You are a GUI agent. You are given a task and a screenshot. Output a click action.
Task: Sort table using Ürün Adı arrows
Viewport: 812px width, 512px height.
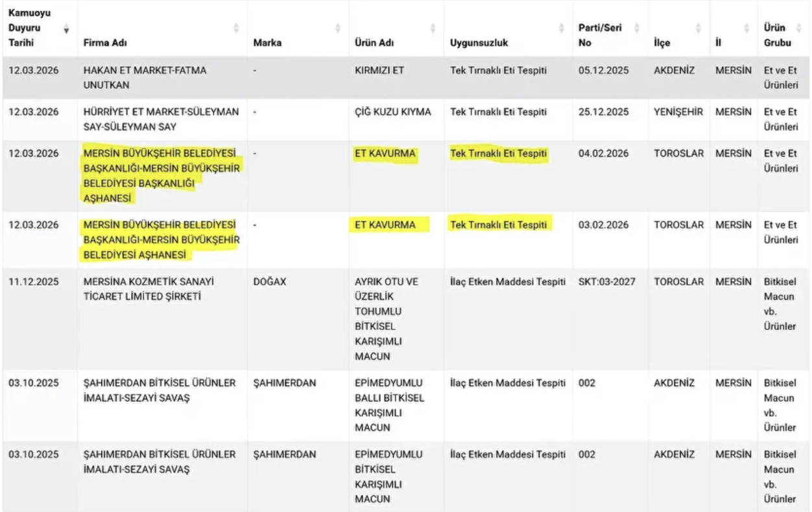pos(433,29)
